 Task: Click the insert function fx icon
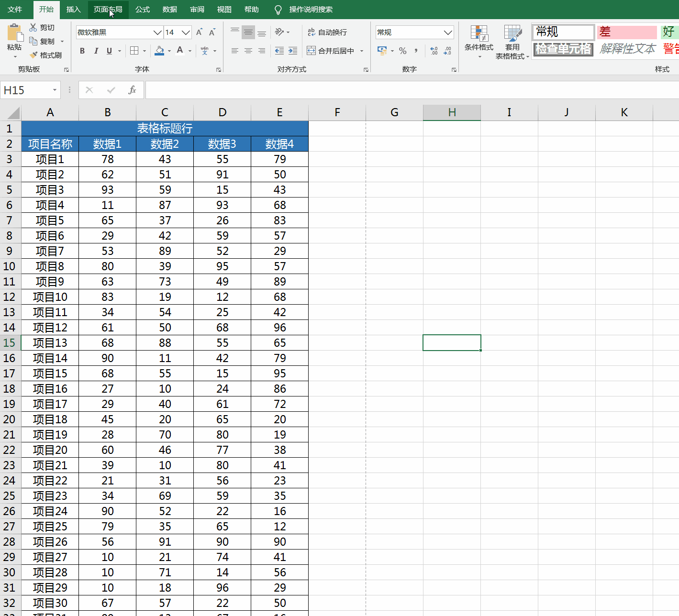coord(133,90)
